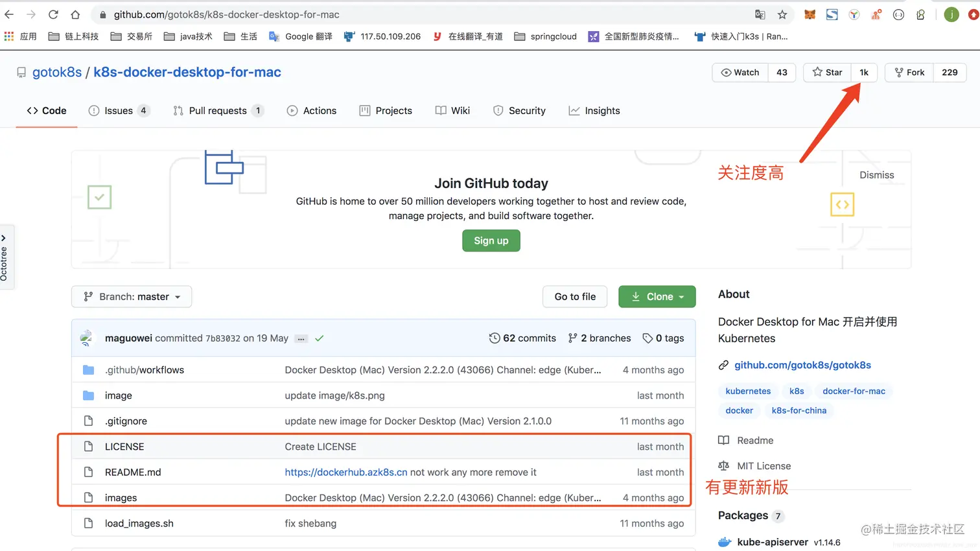Click the translate page icon in address bar
The image size is (980, 551).
tap(760, 14)
